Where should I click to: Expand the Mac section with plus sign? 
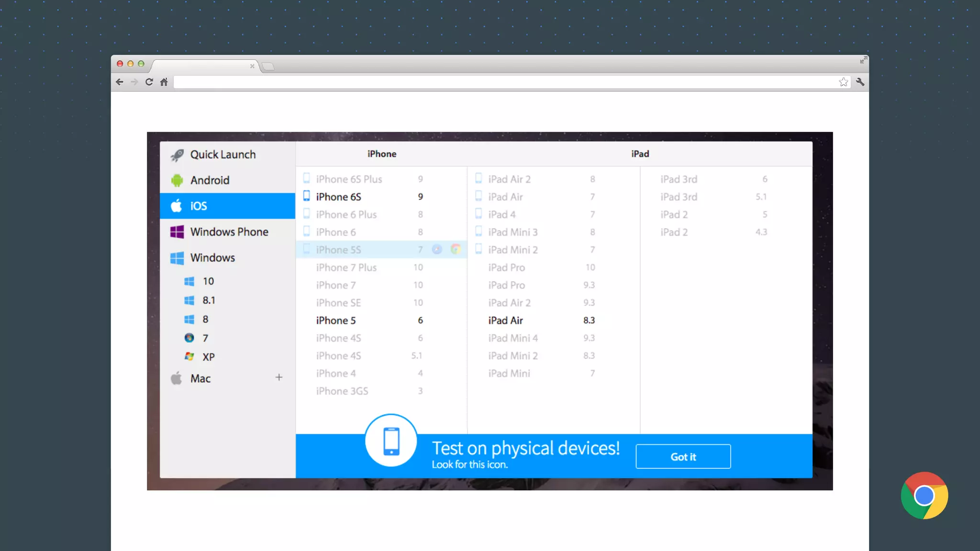[279, 377]
